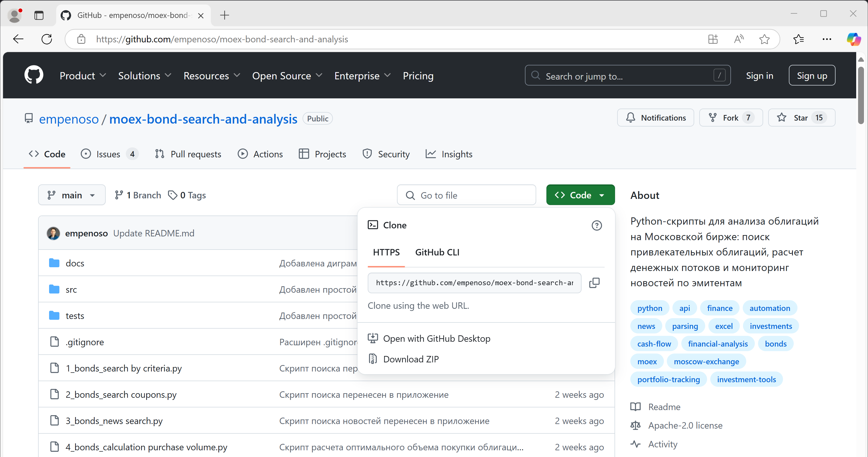Switch to the GitHub CLI tab
868x457 pixels.
pyautogui.click(x=437, y=252)
